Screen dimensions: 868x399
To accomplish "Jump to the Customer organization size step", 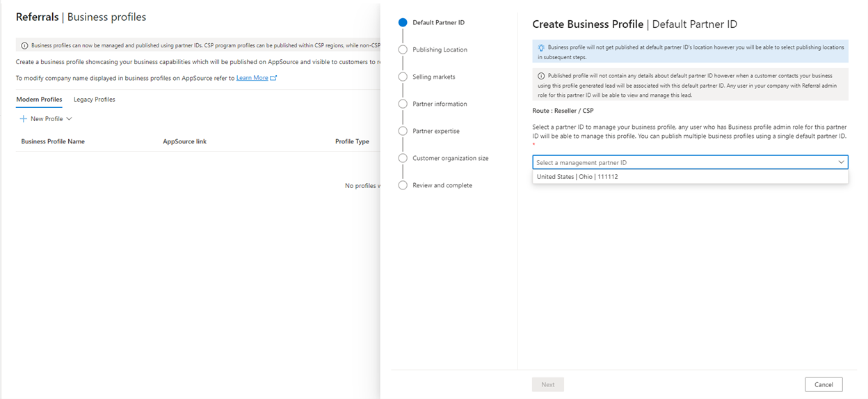I will point(451,158).
